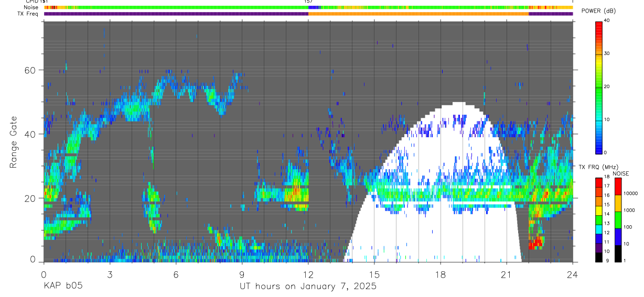Click the UT hours on January 7, 2025 title
Image resolution: width=644 pixels, height=297 pixels.
coord(308,287)
